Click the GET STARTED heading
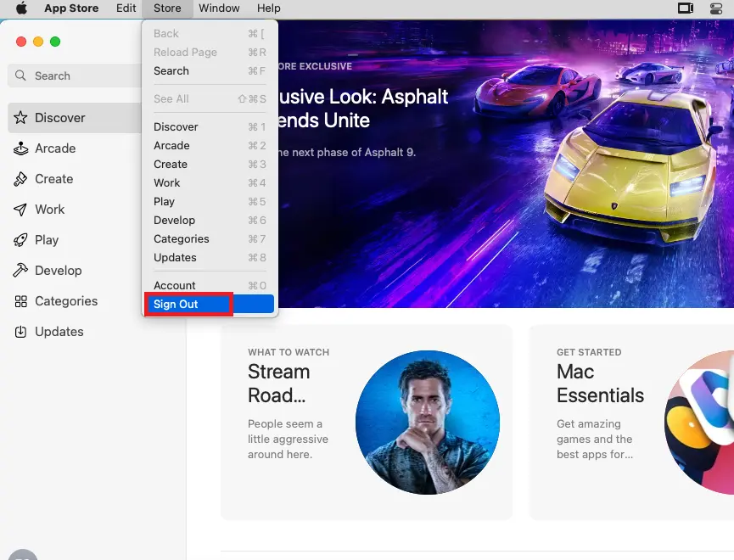The image size is (734, 560). click(589, 352)
